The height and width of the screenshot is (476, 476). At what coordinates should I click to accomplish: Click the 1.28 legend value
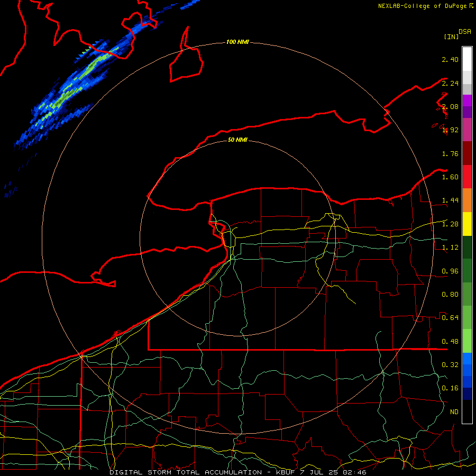[450, 224]
